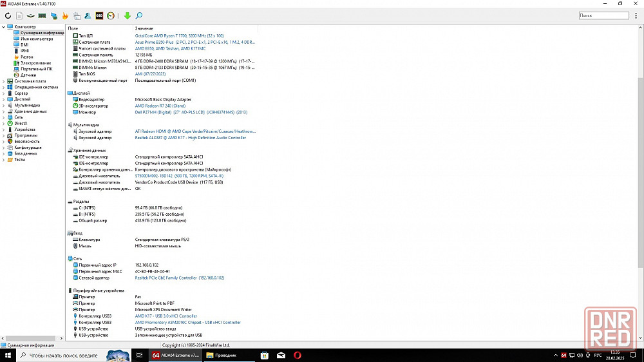Image resolution: width=644 pixels, height=362 pixels.
Task: Open the Электропитание tree item
Action: (35, 63)
